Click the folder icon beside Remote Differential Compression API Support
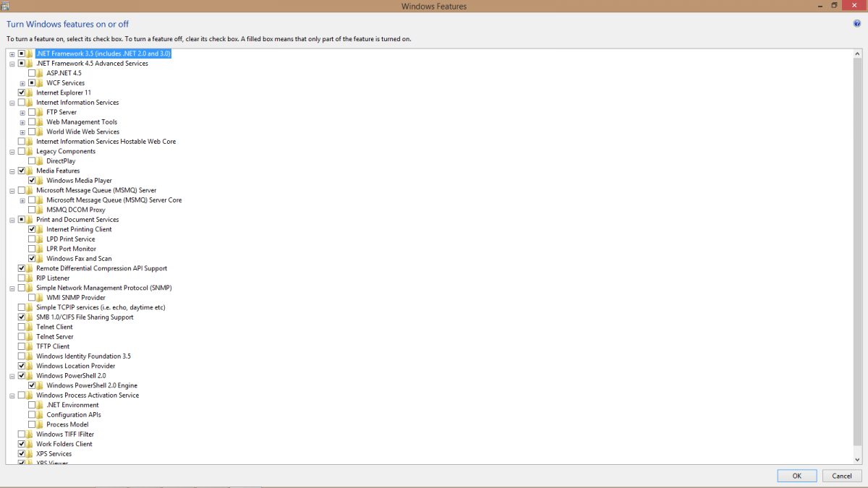 tap(30, 268)
